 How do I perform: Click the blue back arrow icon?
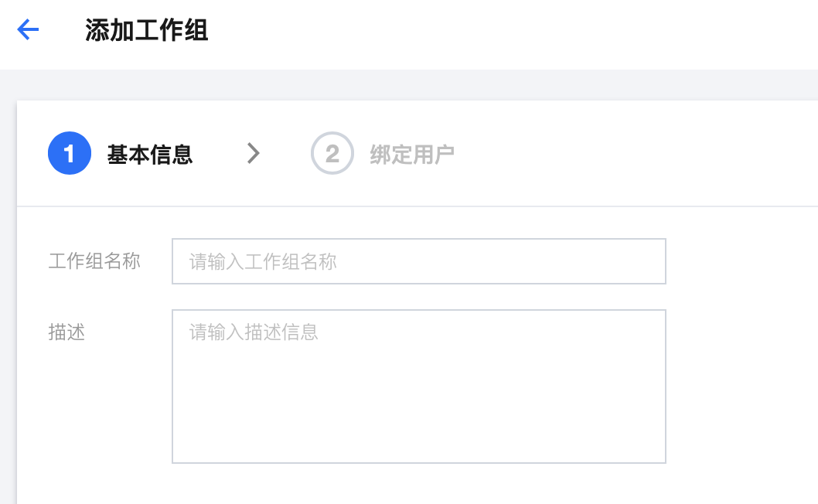click(x=28, y=30)
